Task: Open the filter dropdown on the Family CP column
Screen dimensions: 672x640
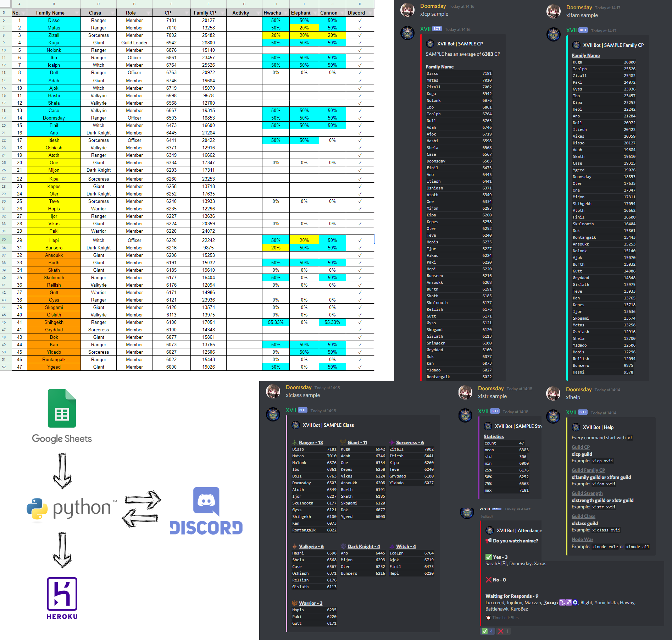Action: 223,13
